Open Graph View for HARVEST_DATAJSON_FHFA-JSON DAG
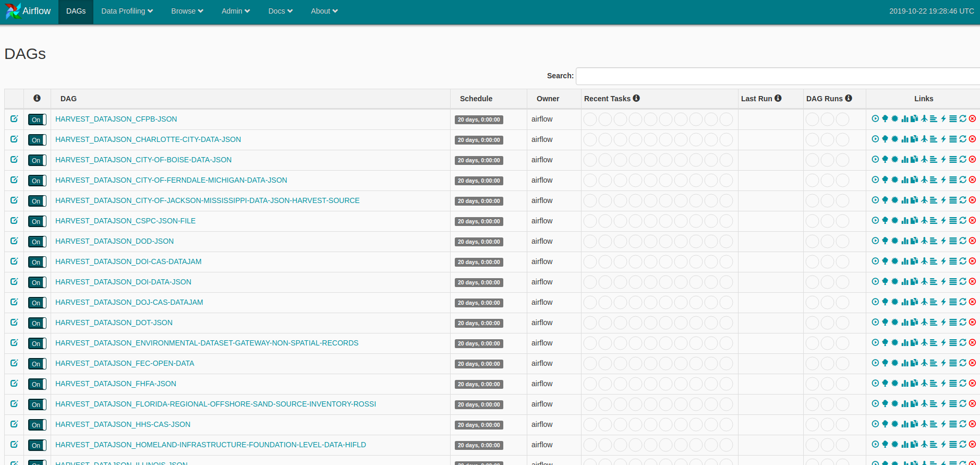The image size is (980, 465). [895, 384]
